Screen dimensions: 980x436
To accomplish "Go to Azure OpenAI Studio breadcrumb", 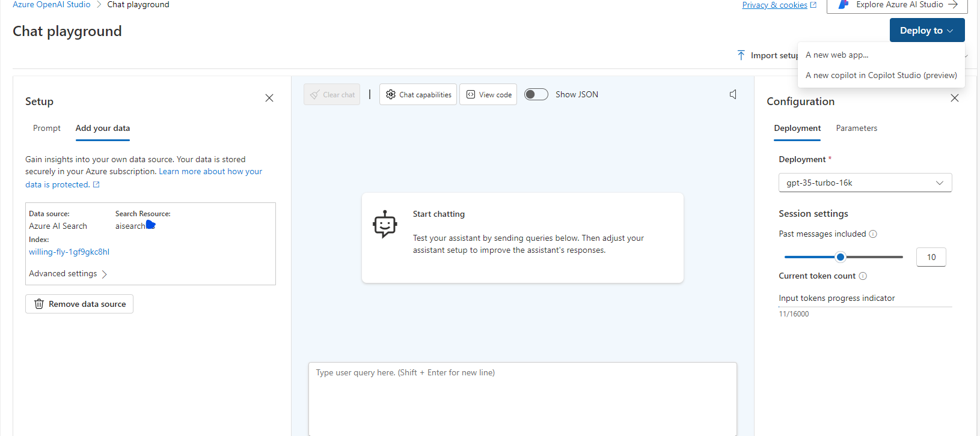I will point(52,4).
